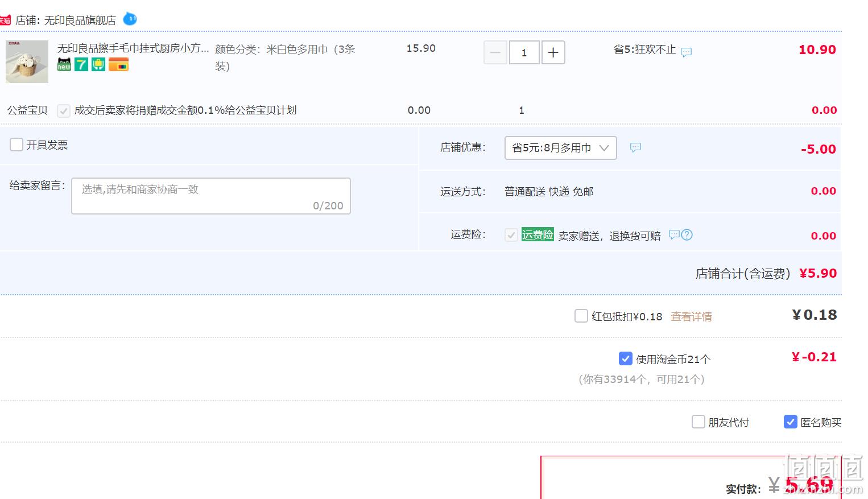Decrease quantity with the minus button
The height and width of the screenshot is (499, 868).
[495, 53]
